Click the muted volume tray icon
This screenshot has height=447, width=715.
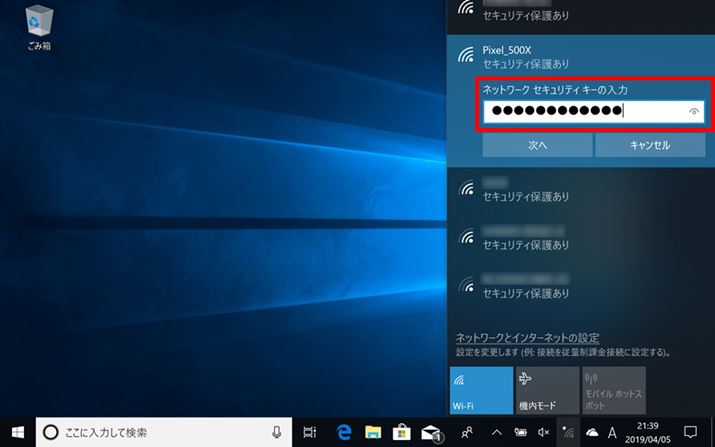pyautogui.click(x=543, y=432)
